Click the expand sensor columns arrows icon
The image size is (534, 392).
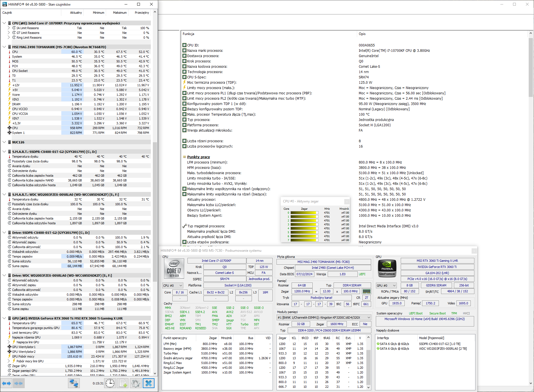click(x=6, y=383)
